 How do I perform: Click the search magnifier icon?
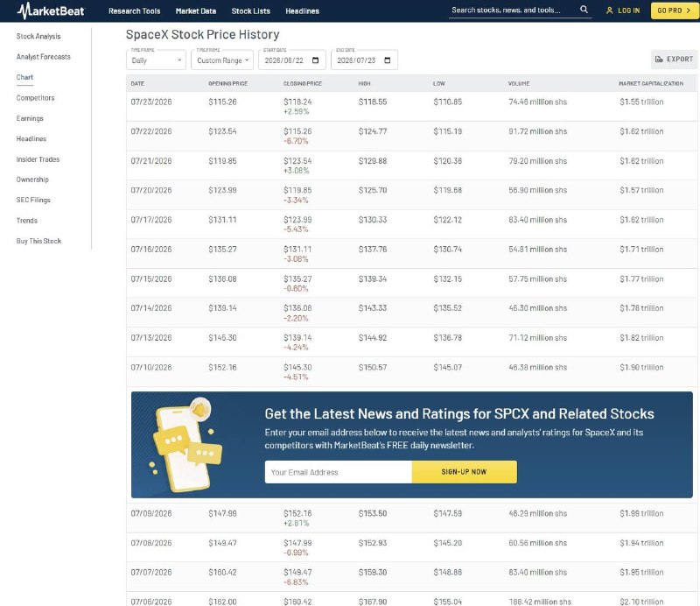click(x=584, y=10)
